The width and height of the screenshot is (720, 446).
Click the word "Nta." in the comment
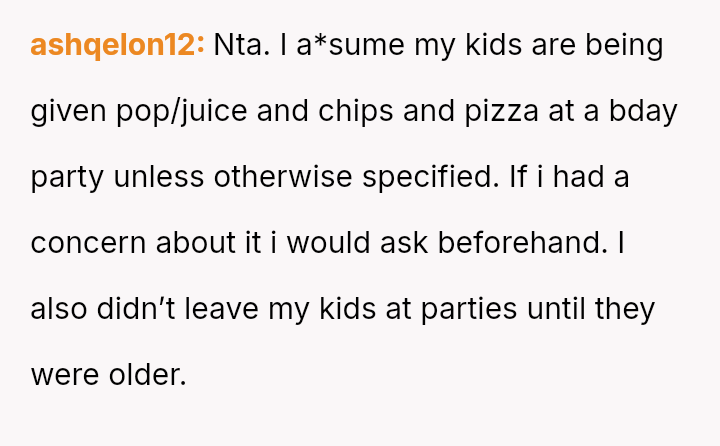[x=242, y=45]
